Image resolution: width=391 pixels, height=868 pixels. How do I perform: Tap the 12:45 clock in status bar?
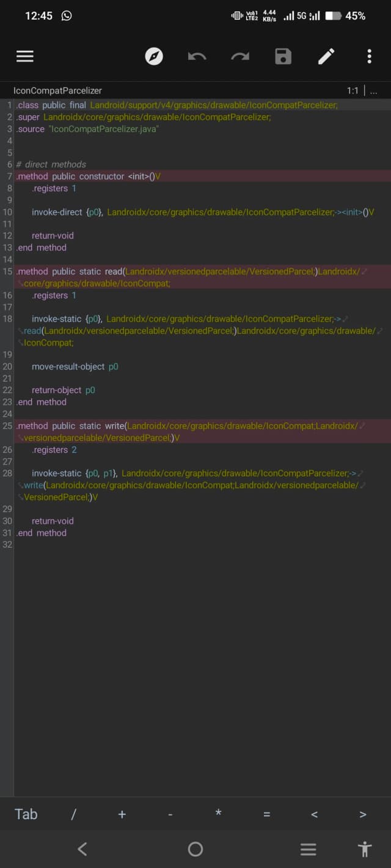(38, 16)
